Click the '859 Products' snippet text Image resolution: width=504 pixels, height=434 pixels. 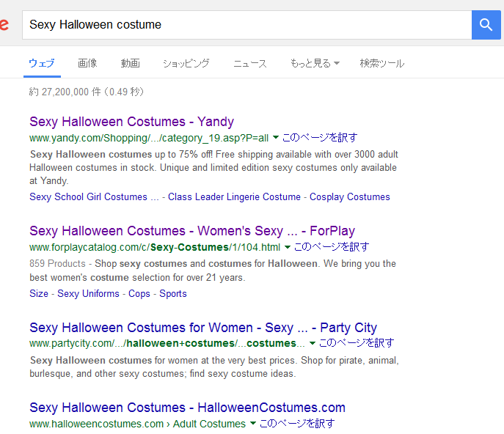57,263
